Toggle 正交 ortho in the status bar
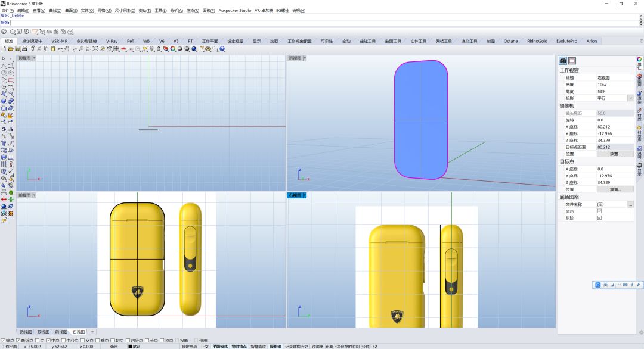This screenshot has height=349, width=644. click(205, 347)
